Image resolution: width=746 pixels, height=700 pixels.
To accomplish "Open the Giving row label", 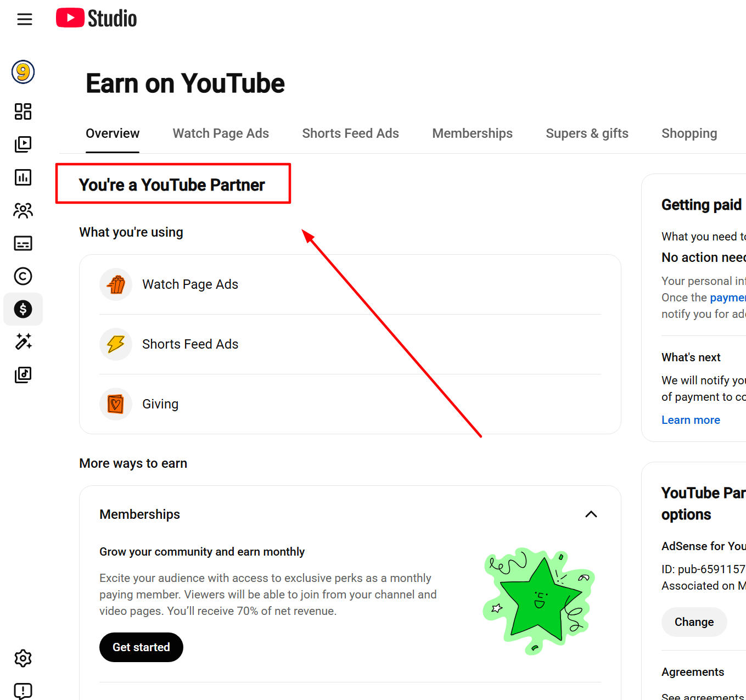I will [160, 404].
